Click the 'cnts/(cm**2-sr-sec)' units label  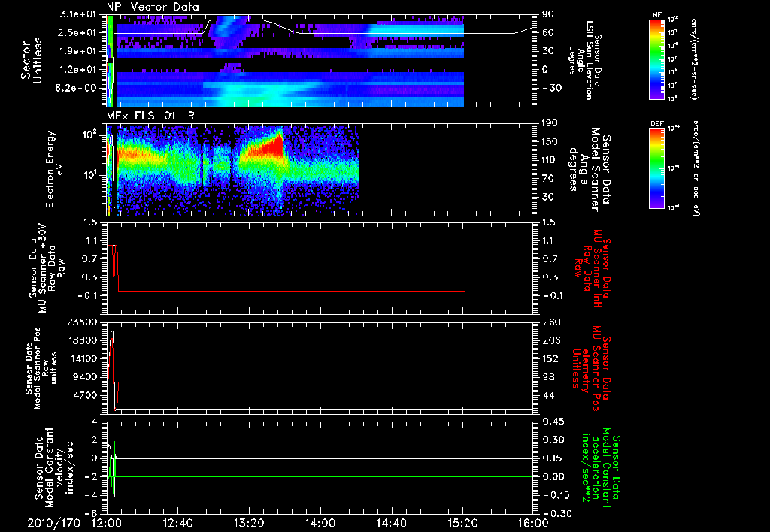[x=694, y=59]
